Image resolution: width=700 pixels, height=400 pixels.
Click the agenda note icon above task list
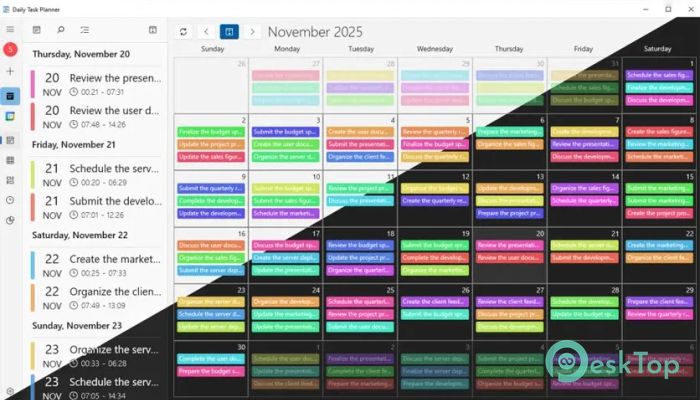point(37,30)
